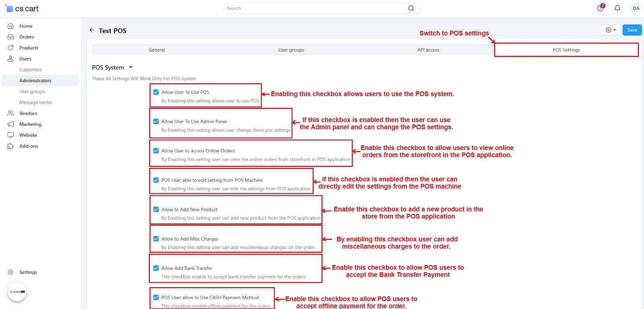Open the gear dropdown next to Save

(x=611, y=30)
